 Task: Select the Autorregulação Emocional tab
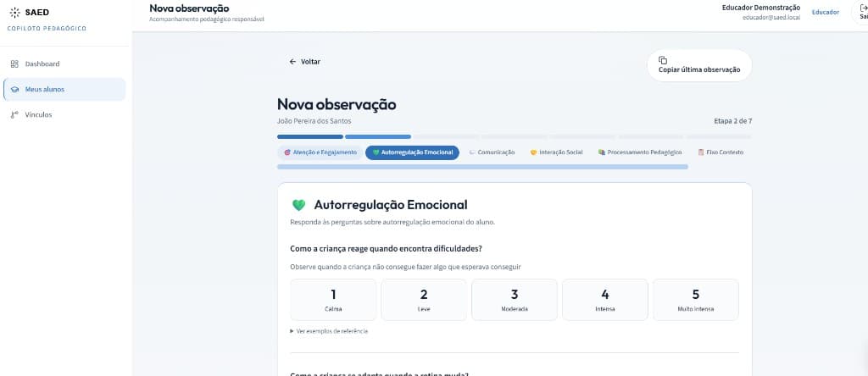pos(413,152)
